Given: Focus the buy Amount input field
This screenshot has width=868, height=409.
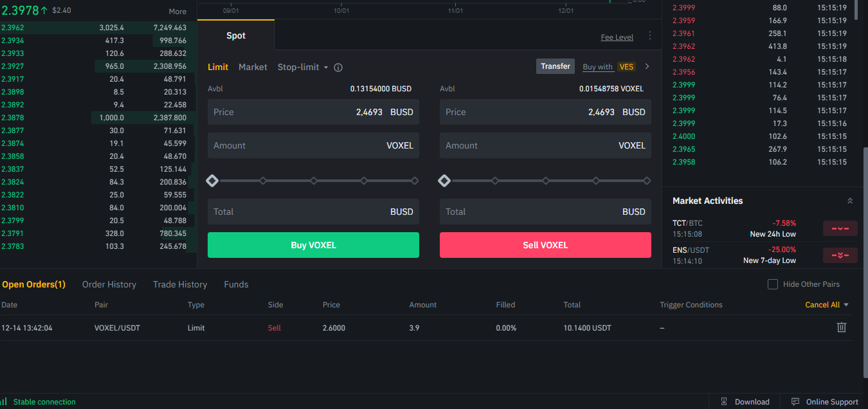Looking at the screenshot, I should 313,145.
